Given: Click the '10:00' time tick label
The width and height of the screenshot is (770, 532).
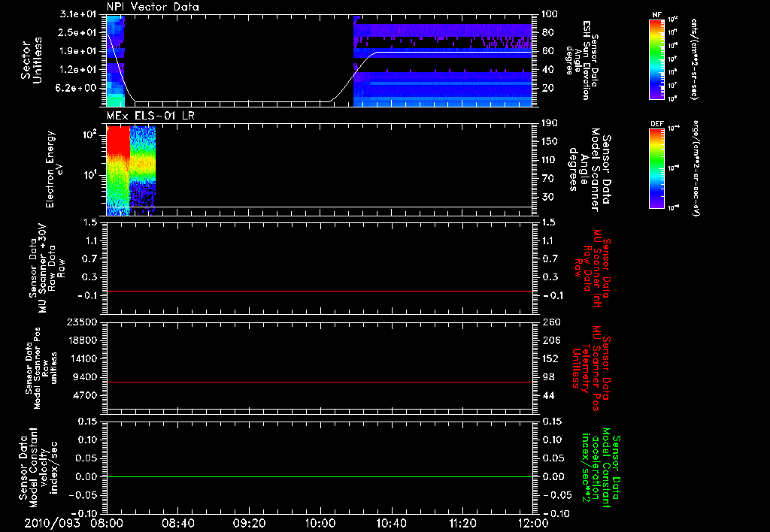Looking at the screenshot, I should point(320,523).
